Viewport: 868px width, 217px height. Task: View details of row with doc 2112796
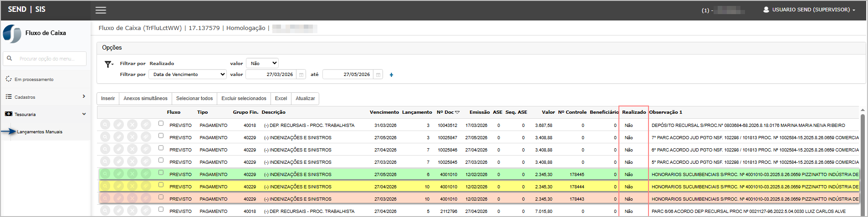[105, 211]
